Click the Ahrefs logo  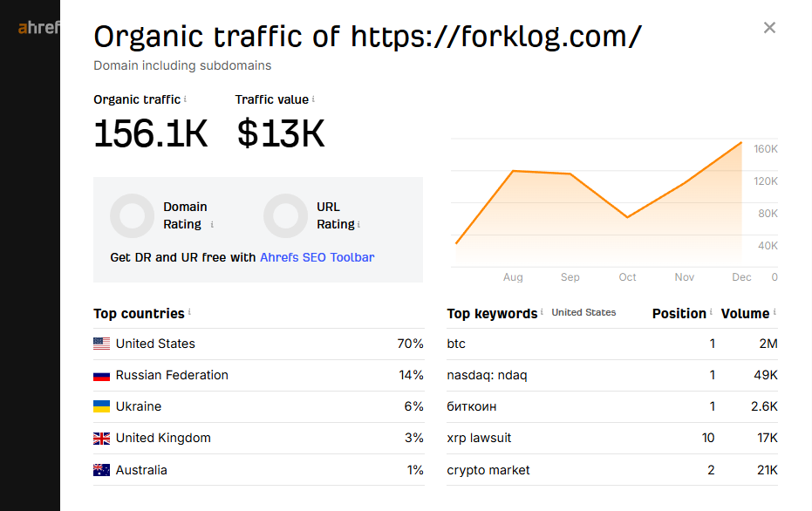(39, 28)
